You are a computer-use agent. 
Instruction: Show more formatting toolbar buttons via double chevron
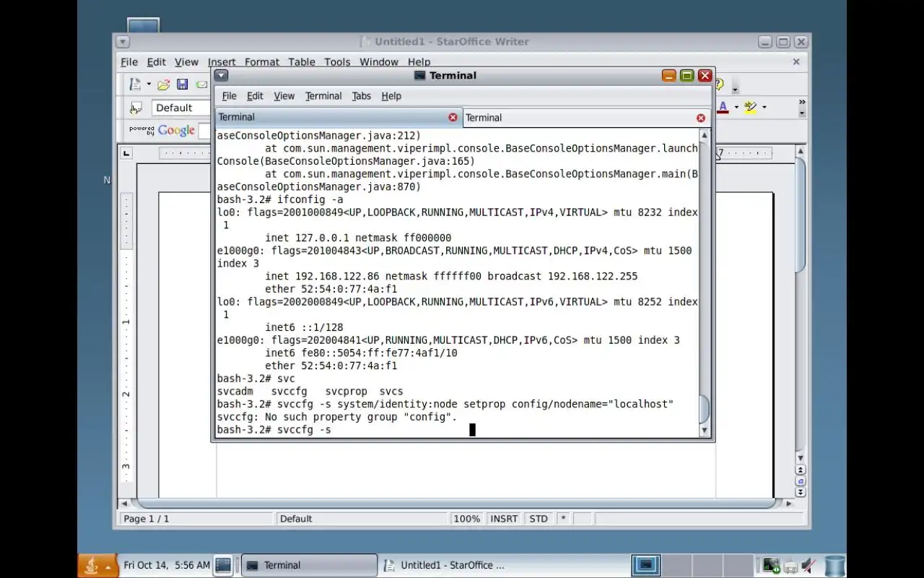[802, 103]
